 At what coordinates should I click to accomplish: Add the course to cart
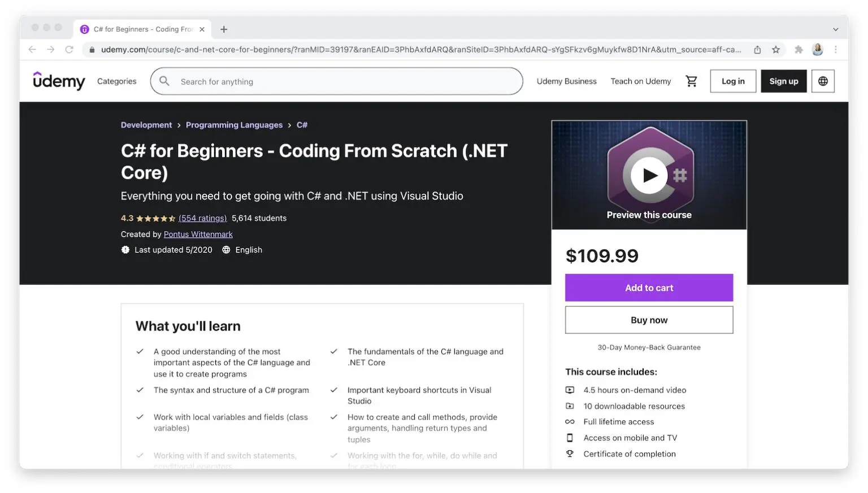tap(648, 287)
